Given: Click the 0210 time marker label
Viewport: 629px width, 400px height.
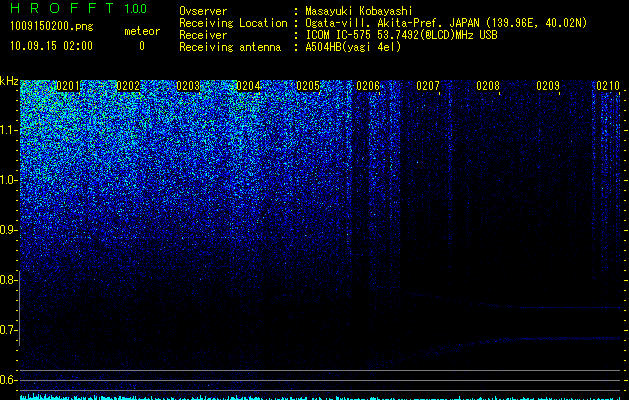Looking at the screenshot, I should [x=608, y=86].
